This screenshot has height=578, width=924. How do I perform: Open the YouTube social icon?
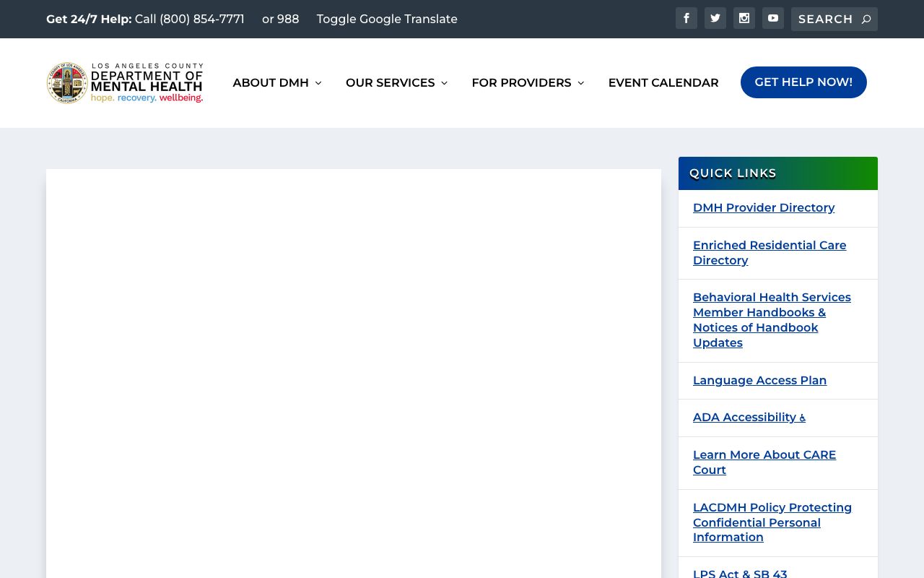(x=772, y=18)
